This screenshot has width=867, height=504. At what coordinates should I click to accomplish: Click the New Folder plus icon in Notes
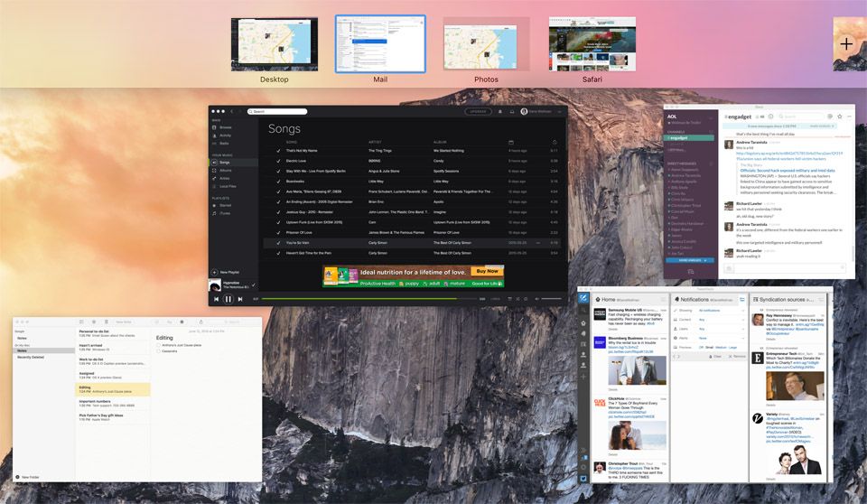click(x=17, y=476)
